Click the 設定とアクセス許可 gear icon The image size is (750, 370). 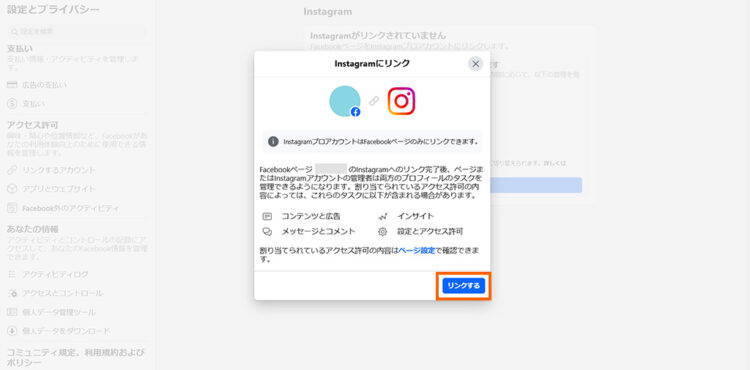point(383,232)
